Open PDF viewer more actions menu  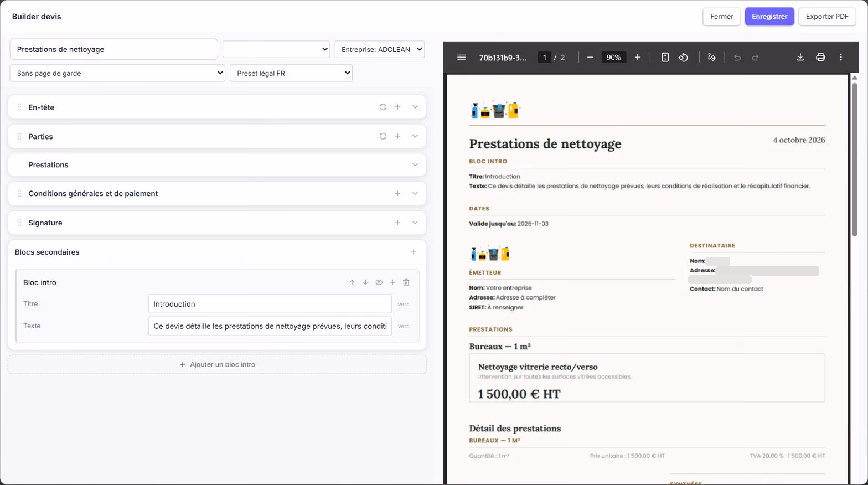click(x=841, y=57)
